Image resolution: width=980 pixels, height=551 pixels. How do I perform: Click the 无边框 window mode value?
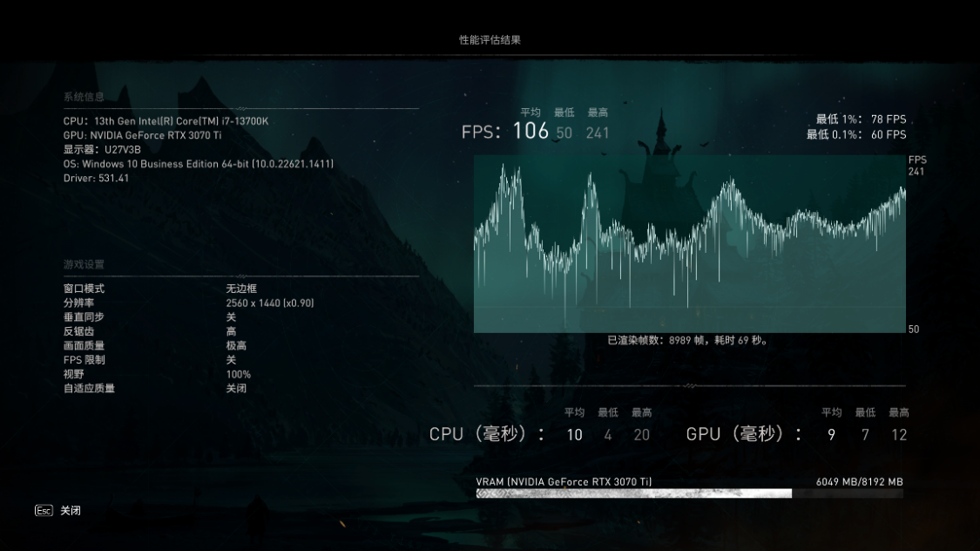tap(241, 289)
